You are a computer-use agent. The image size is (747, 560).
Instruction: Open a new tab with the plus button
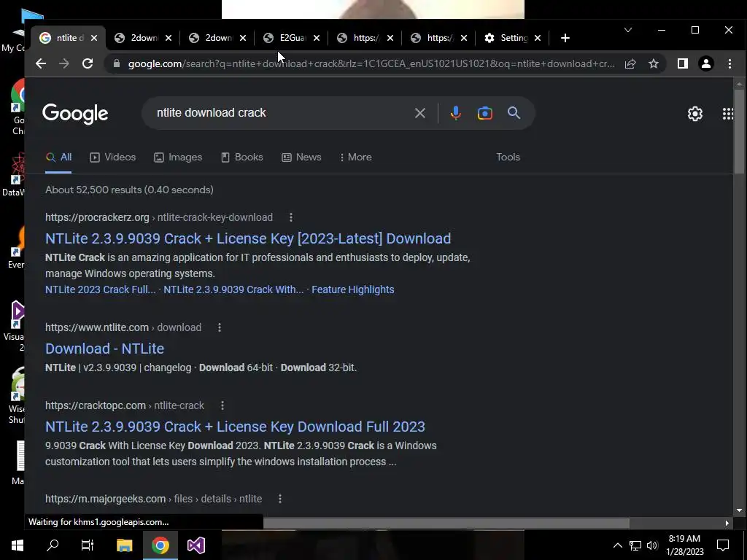click(x=565, y=38)
